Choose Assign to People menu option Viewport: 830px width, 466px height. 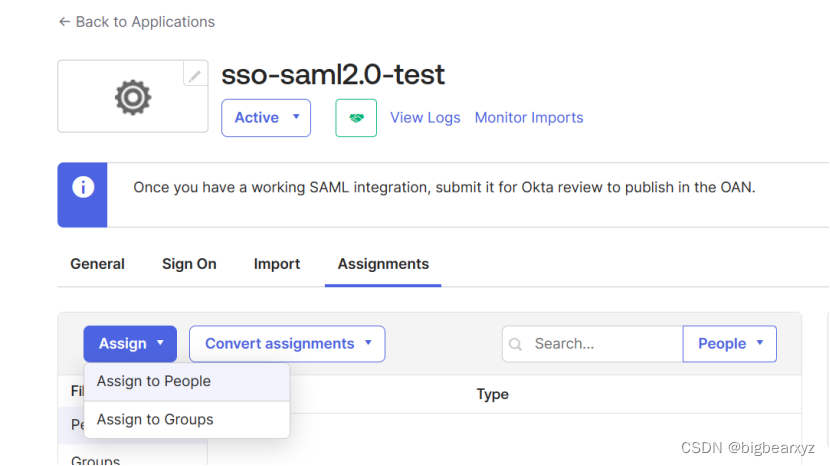pyautogui.click(x=154, y=382)
